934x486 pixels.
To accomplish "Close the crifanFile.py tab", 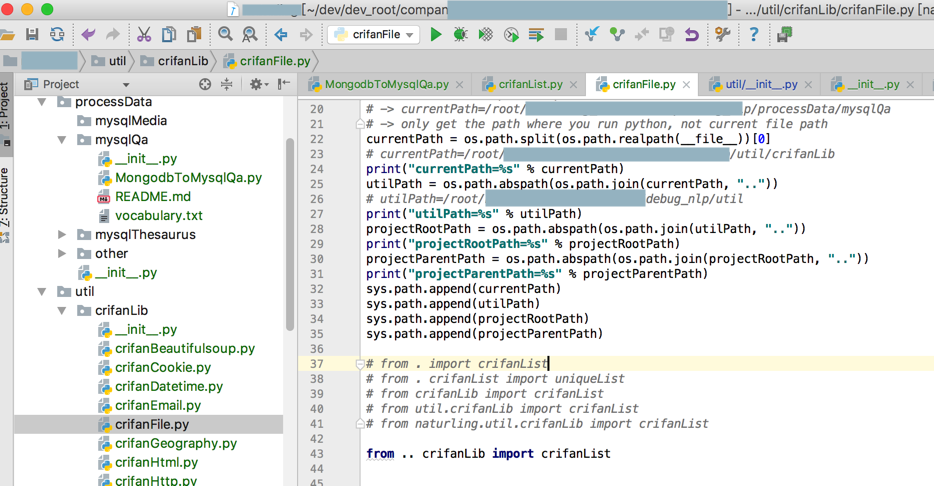I will (686, 85).
